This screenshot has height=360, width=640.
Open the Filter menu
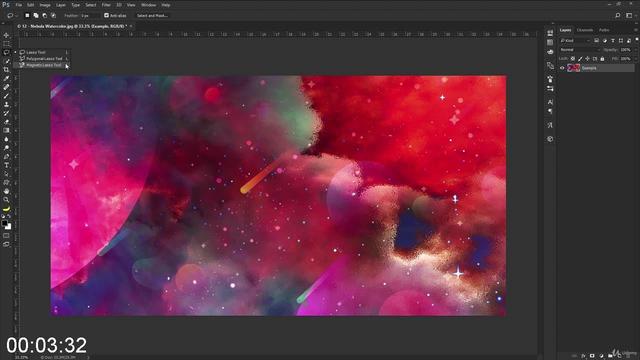point(106,5)
